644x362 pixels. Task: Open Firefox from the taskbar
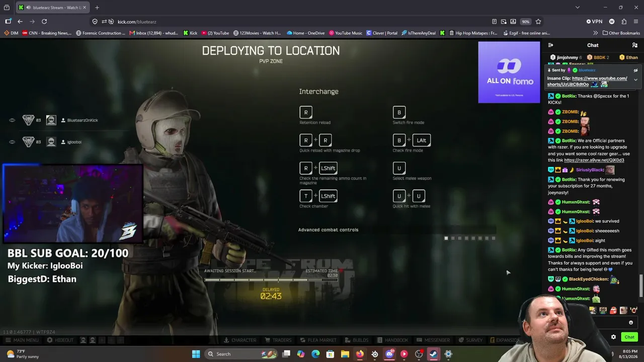[360, 354]
